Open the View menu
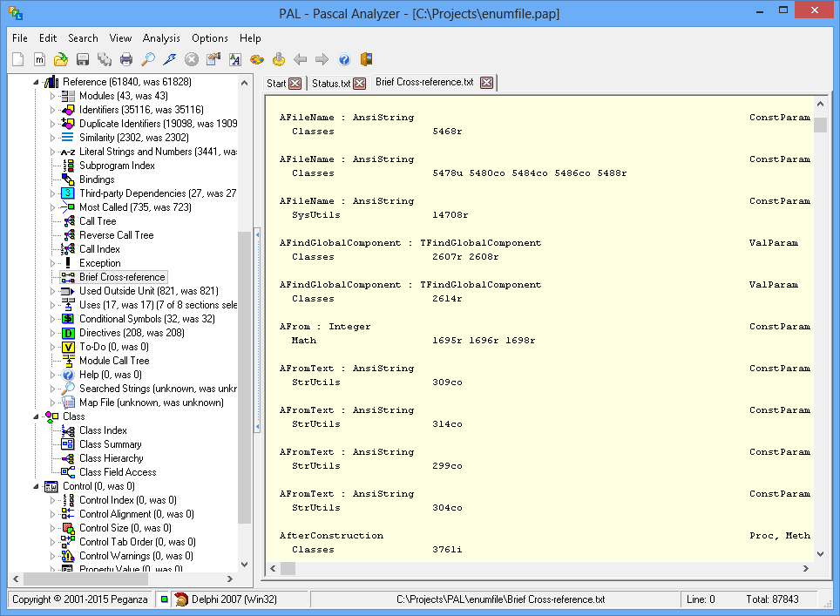 point(120,38)
